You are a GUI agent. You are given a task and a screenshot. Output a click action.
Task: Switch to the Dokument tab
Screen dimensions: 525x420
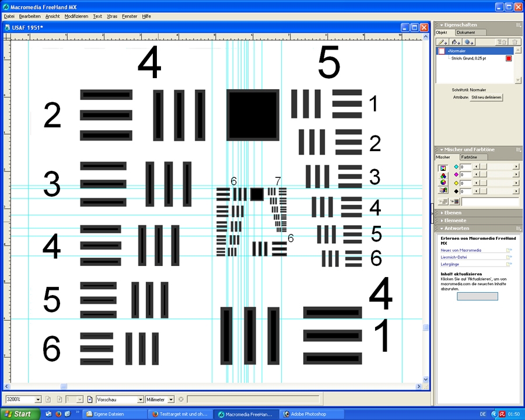tap(466, 33)
